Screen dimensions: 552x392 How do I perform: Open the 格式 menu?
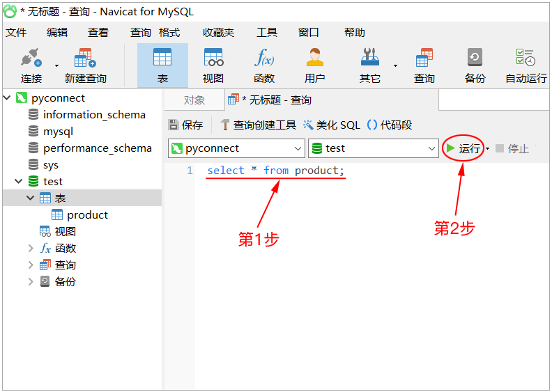(x=169, y=32)
